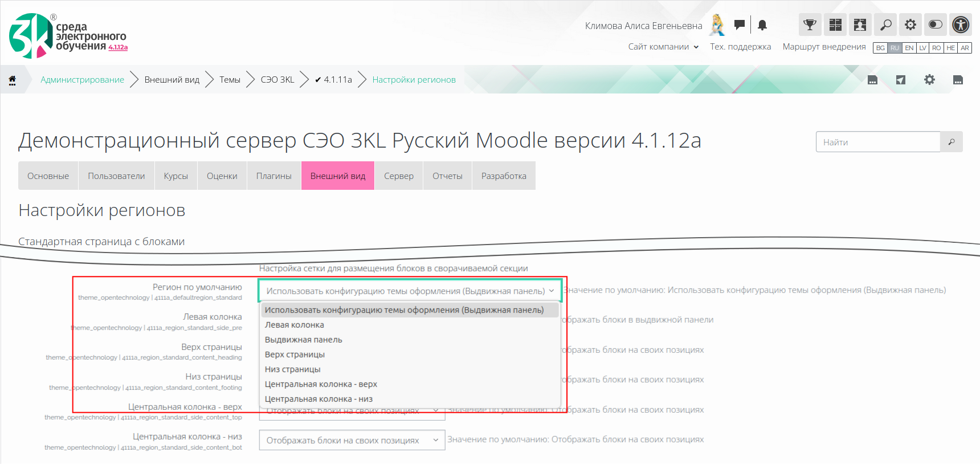The height and width of the screenshot is (464, 980).
Task: Switch to the Плагины tab
Action: point(273,176)
